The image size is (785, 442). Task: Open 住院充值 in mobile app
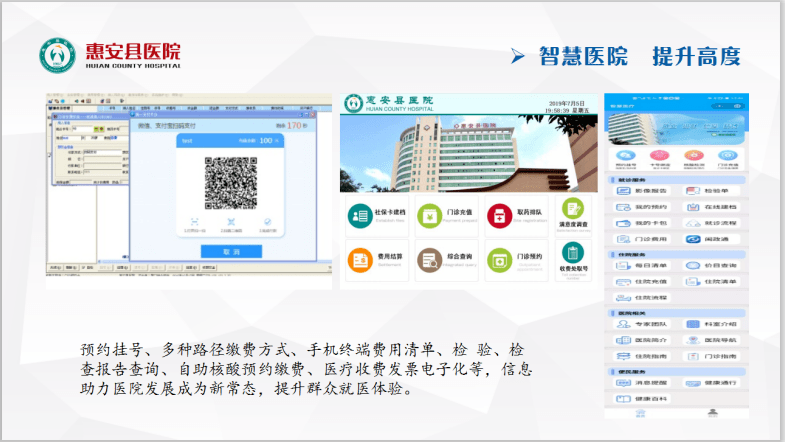[642, 282]
